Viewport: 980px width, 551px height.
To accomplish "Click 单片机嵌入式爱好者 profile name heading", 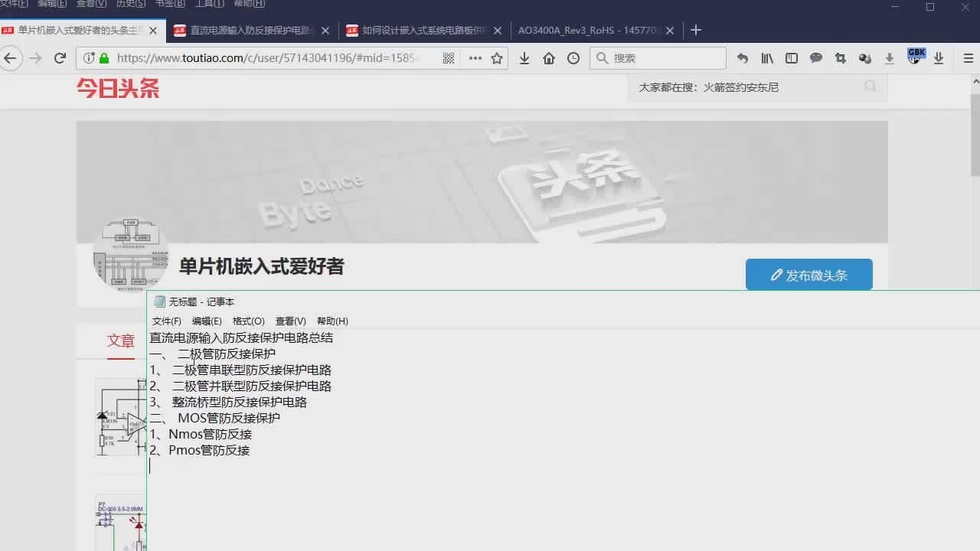I will pyautogui.click(x=262, y=266).
